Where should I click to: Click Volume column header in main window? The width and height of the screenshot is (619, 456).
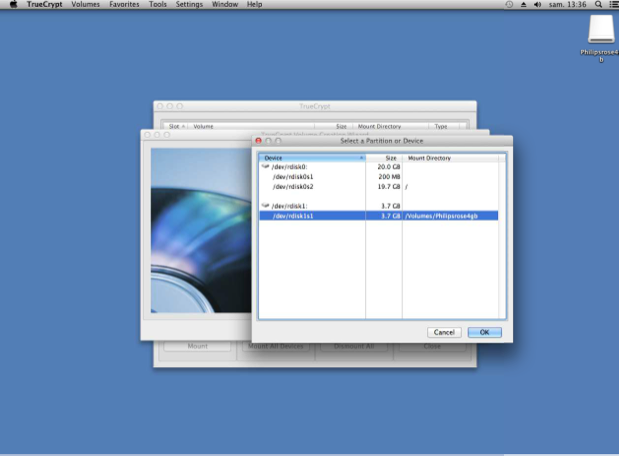tap(251, 126)
